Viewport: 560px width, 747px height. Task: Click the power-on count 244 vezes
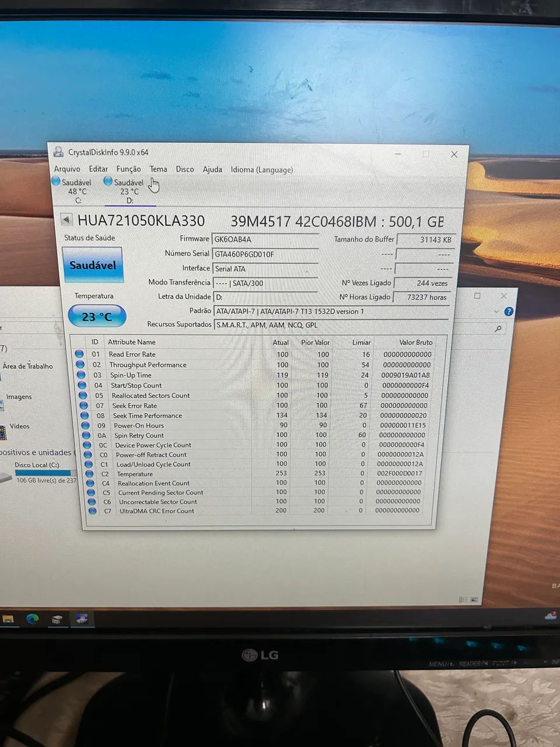(x=423, y=283)
